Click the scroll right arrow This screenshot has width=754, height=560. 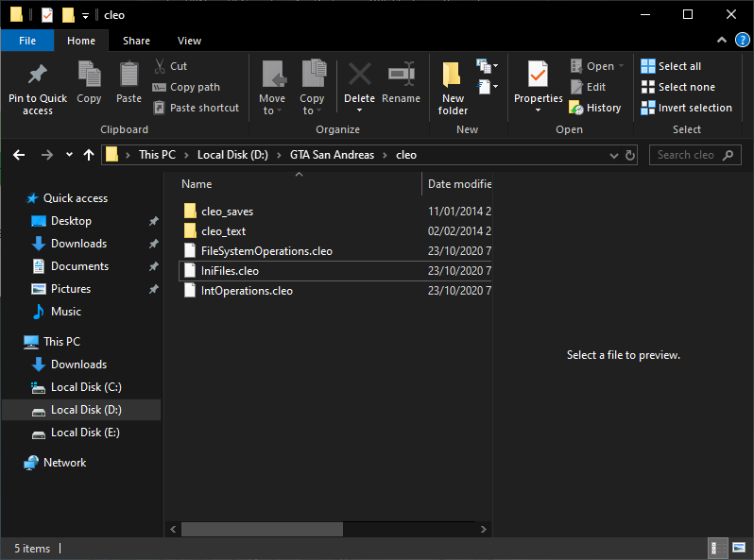[483, 529]
